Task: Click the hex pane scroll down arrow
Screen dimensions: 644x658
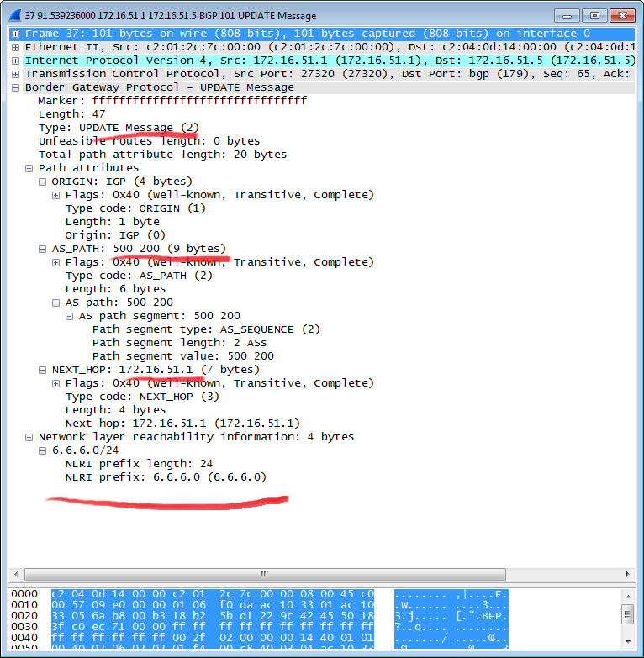Action: (x=627, y=644)
